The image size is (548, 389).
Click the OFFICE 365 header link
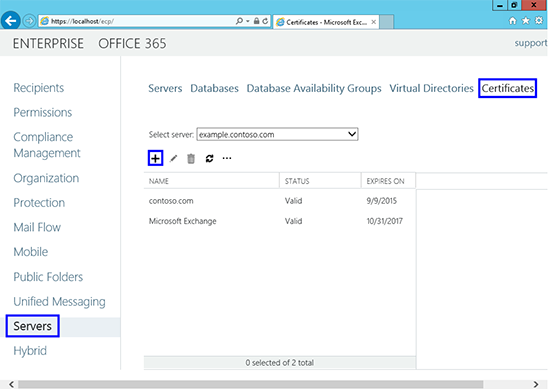pyautogui.click(x=132, y=44)
